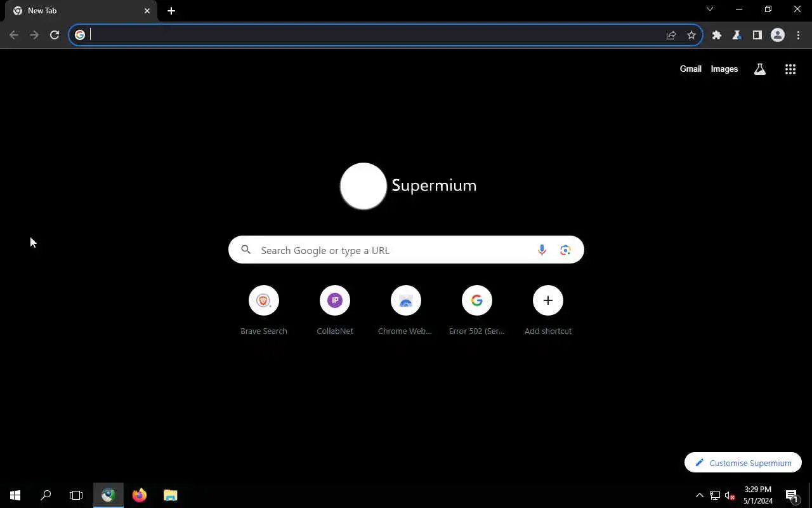812x508 pixels.
Task: Open the Chrome Web Store shortcut
Action: pyautogui.click(x=406, y=311)
